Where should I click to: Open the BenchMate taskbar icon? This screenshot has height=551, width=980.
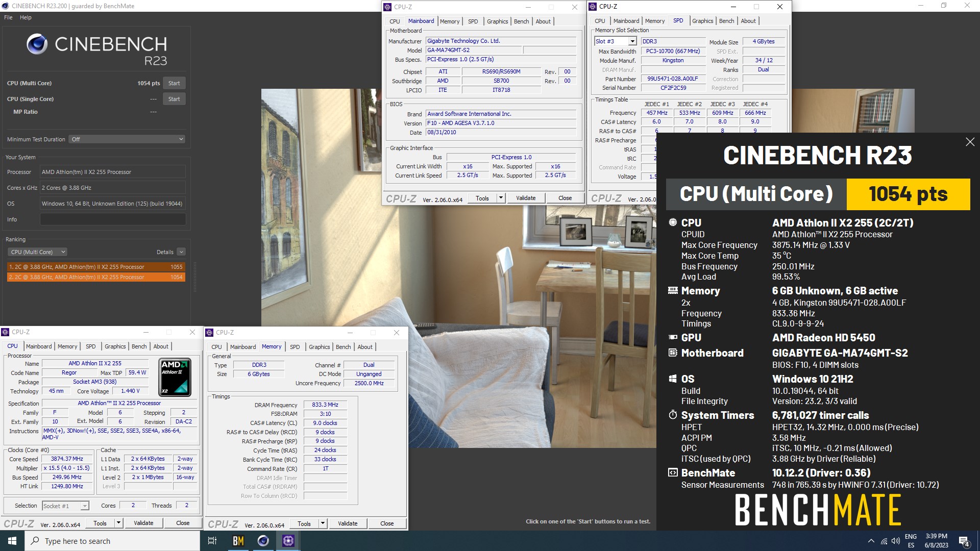pyautogui.click(x=238, y=541)
